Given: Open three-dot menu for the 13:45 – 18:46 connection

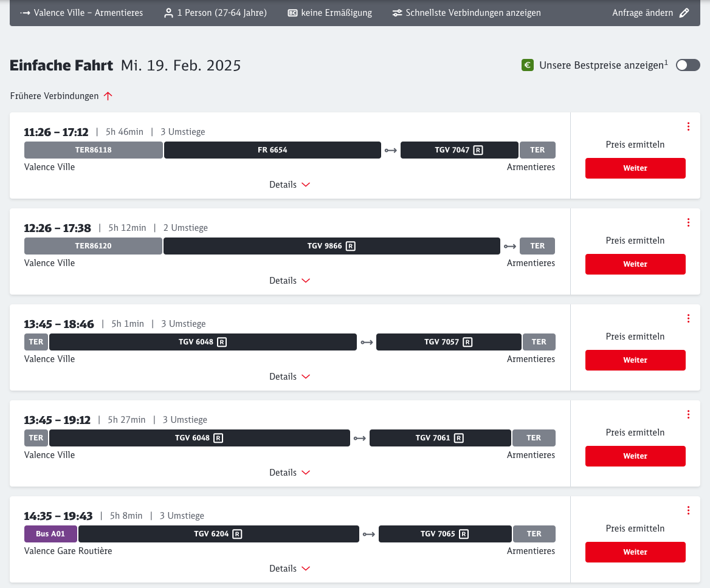Looking at the screenshot, I should tap(688, 318).
